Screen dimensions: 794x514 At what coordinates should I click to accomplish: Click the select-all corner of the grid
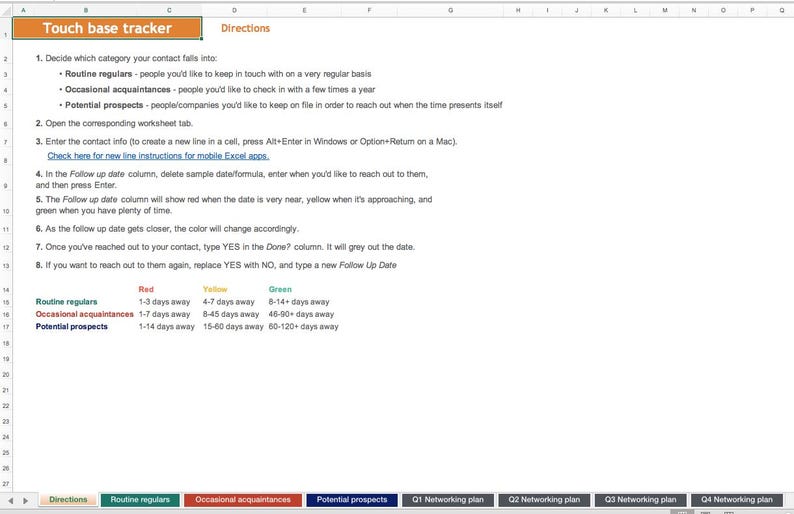pos(6,10)
